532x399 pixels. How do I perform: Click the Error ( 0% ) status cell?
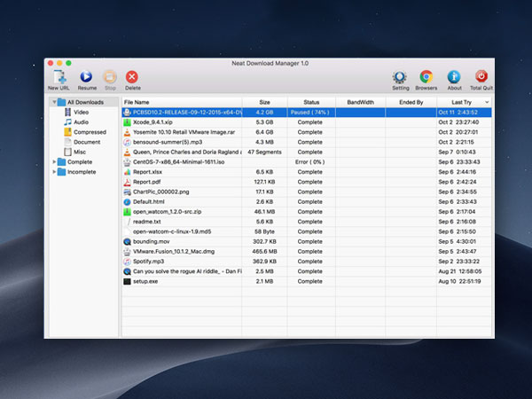pyautogui.click(x=309, y=162)
